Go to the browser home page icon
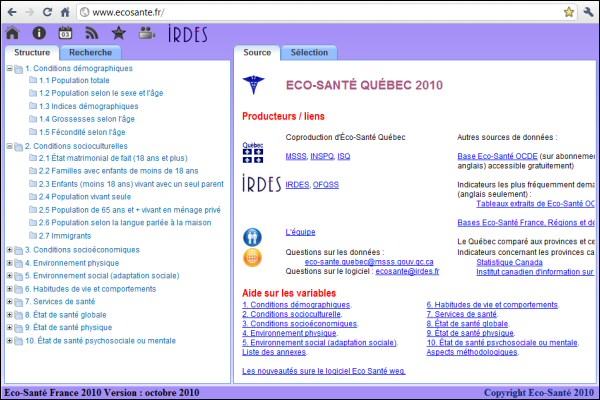600x400 pixels. [x=65, y=12]
